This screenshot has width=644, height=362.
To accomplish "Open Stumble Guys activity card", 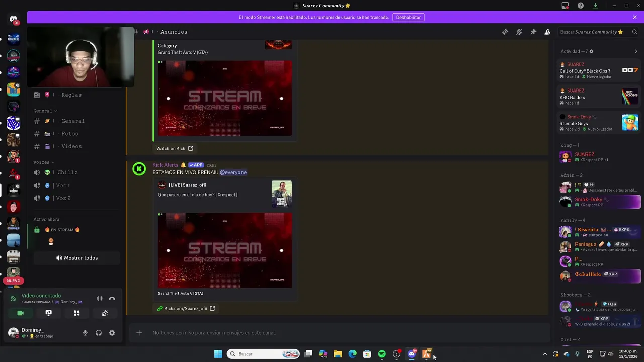I will pyautogui.click(x=599, y=123).
